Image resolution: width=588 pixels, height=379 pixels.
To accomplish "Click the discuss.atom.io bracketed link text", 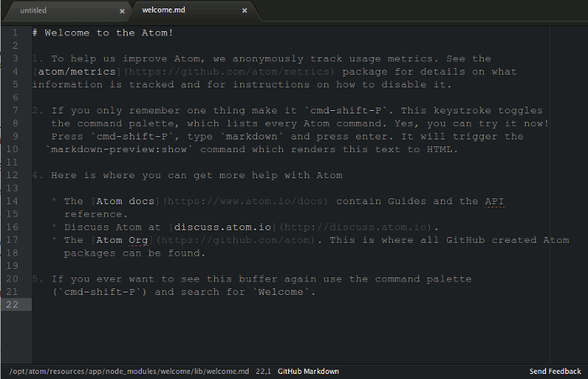I will point(223,227).
